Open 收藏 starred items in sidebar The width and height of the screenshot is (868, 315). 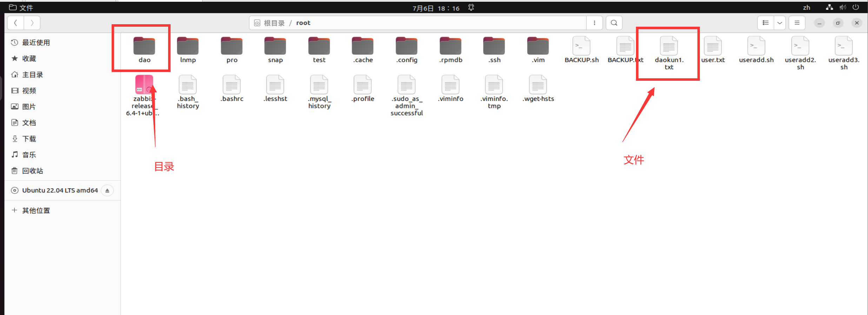pos(62,59)
